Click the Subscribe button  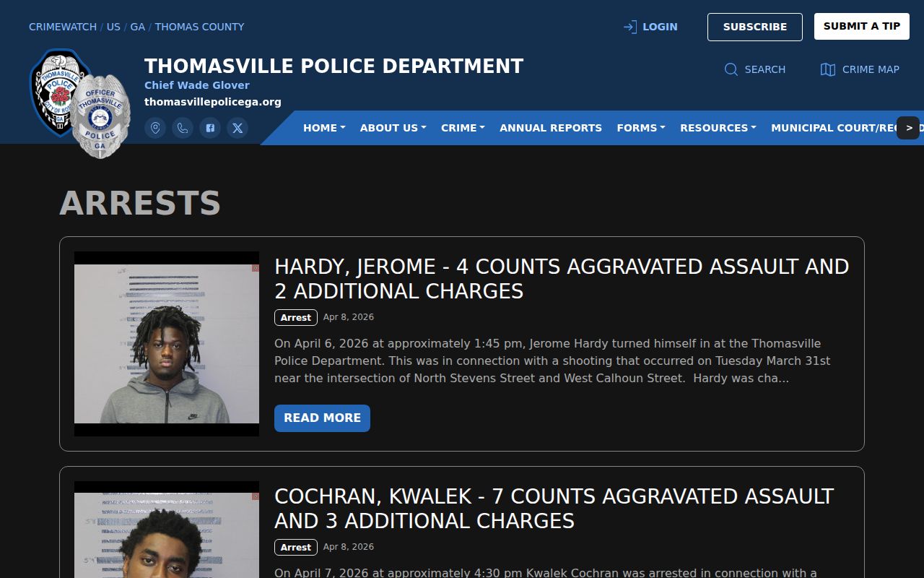coord(755,27)
